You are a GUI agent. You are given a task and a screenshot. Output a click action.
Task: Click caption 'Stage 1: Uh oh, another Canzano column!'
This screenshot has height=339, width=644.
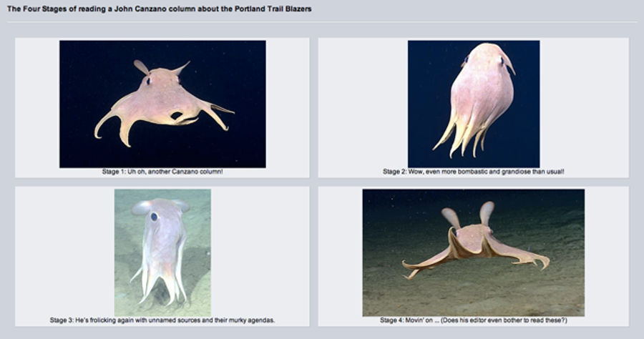click(162, 172)
